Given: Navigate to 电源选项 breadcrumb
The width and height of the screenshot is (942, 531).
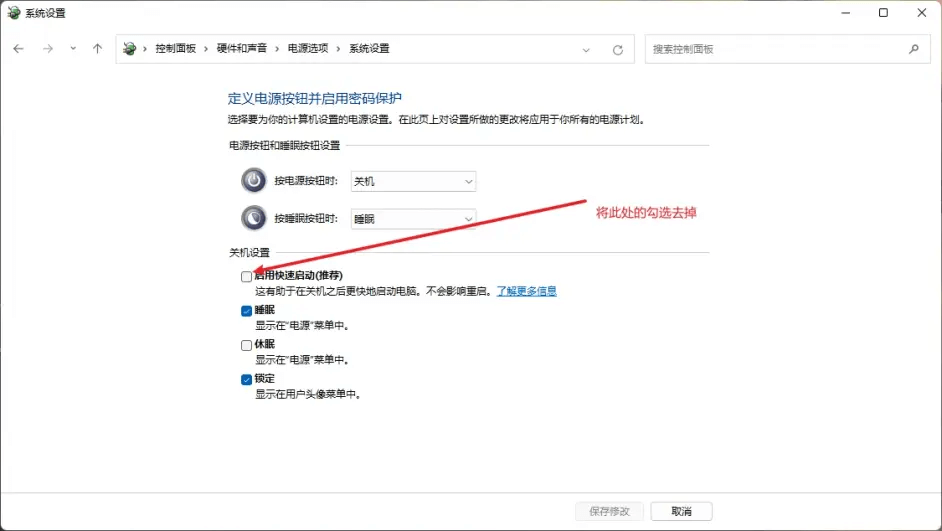Looking at the screenshot, I should click(308, 49).
